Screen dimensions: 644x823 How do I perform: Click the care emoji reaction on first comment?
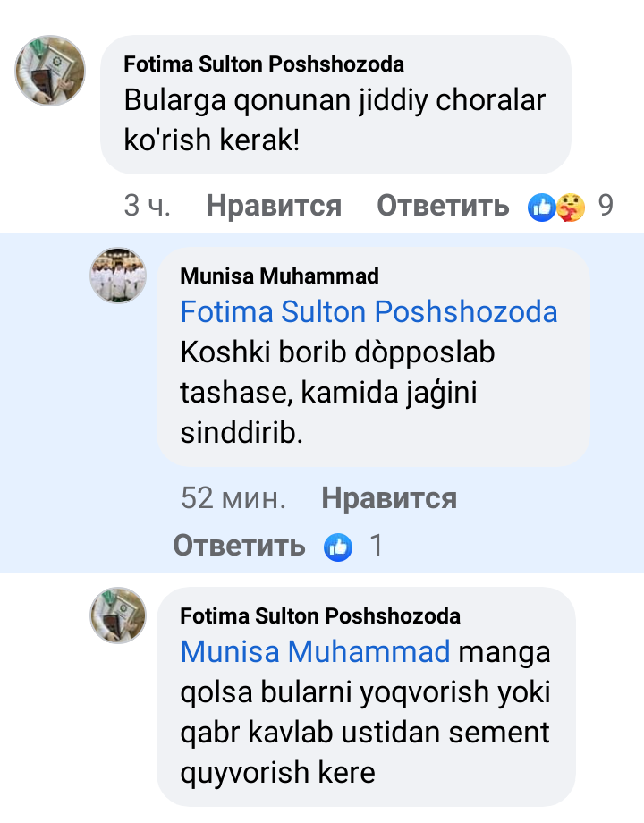tap(570, 207)
